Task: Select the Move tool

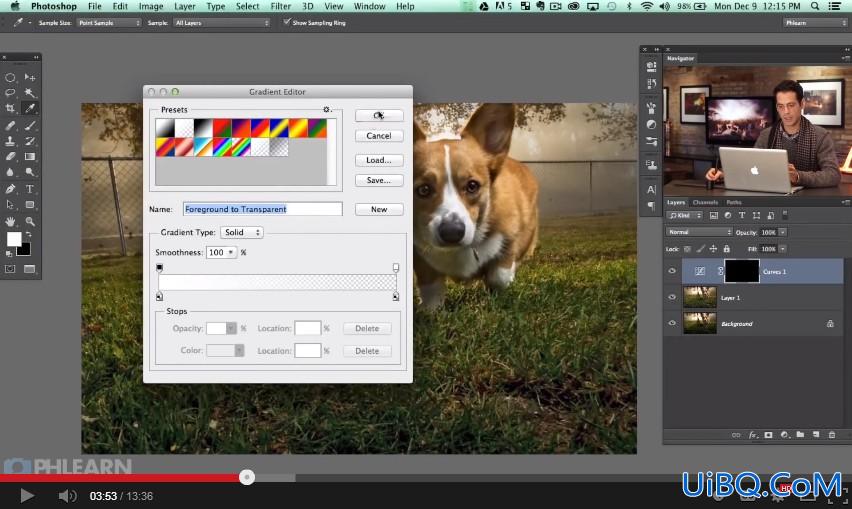Action: point(30,77)
